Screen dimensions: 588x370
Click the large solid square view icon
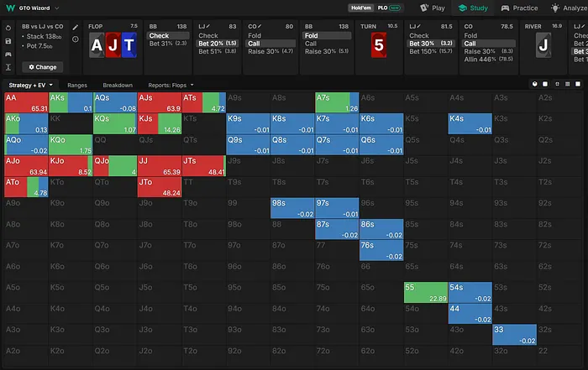pos(578,84)
